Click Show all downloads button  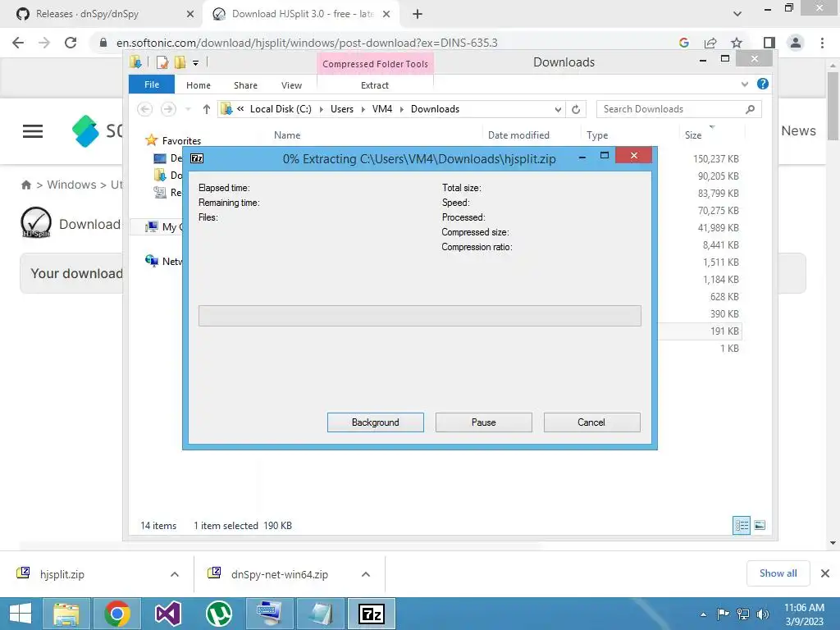pyautogui.click(x=778, y=573)
